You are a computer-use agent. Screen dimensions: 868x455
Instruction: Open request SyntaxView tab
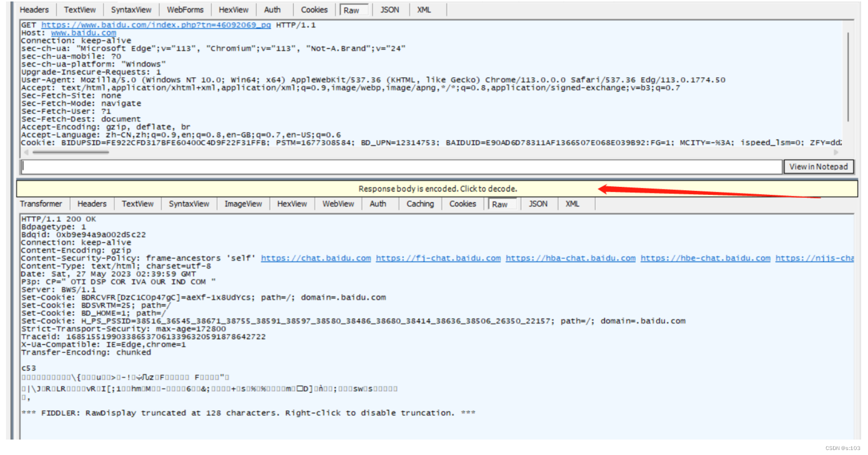(x=131, y=10)
